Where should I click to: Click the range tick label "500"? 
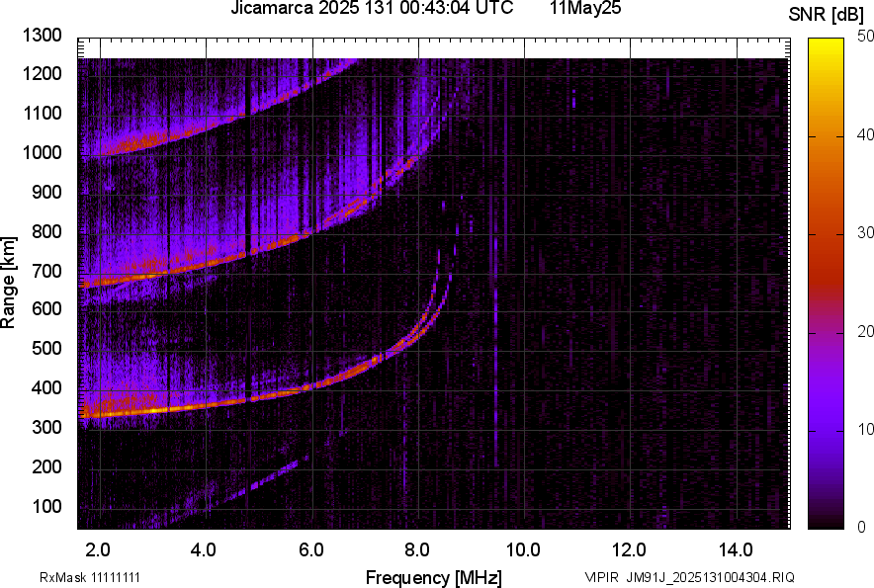click(x=46, y=348)
